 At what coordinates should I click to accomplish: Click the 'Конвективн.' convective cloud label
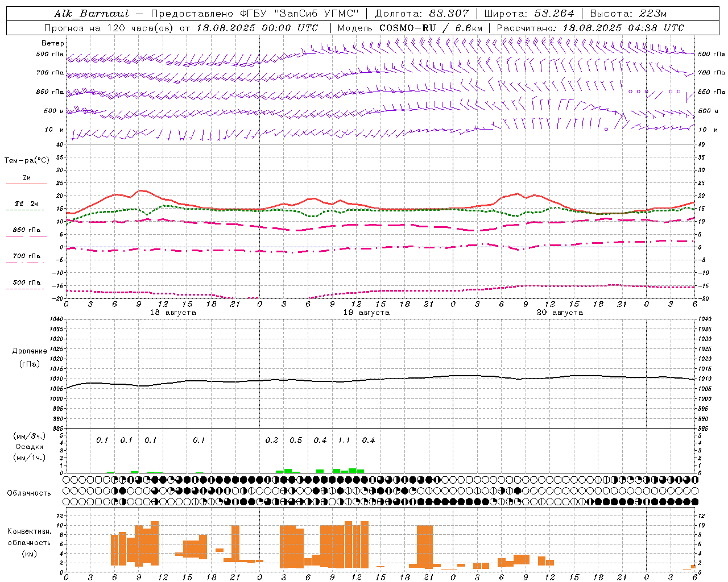pyautogui.click(x=29, y=531)
